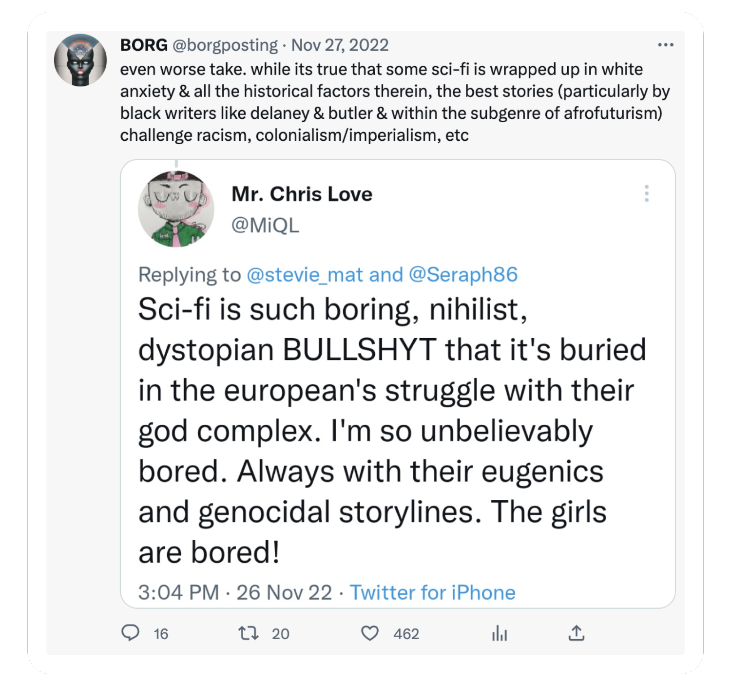Follow the Twitter for iPhone link
This screenshot has width=731, height=700.
pyautogui.click(x=433, y=592)
